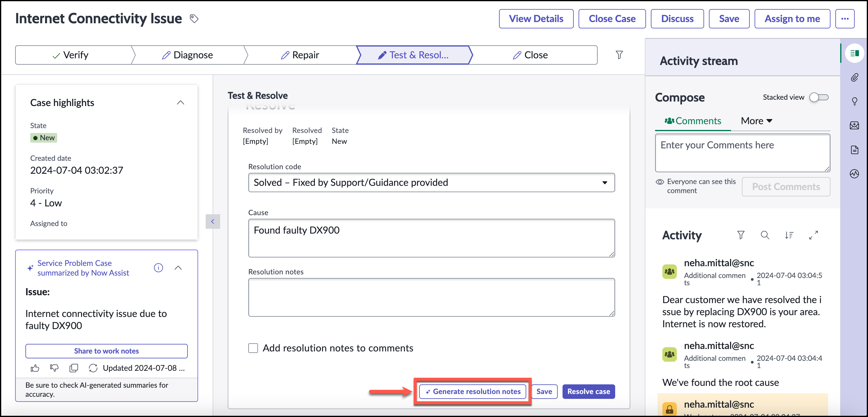Copy the Now Assist summary
This screenshot has width=868, height=417.
(x=73, y=368)
